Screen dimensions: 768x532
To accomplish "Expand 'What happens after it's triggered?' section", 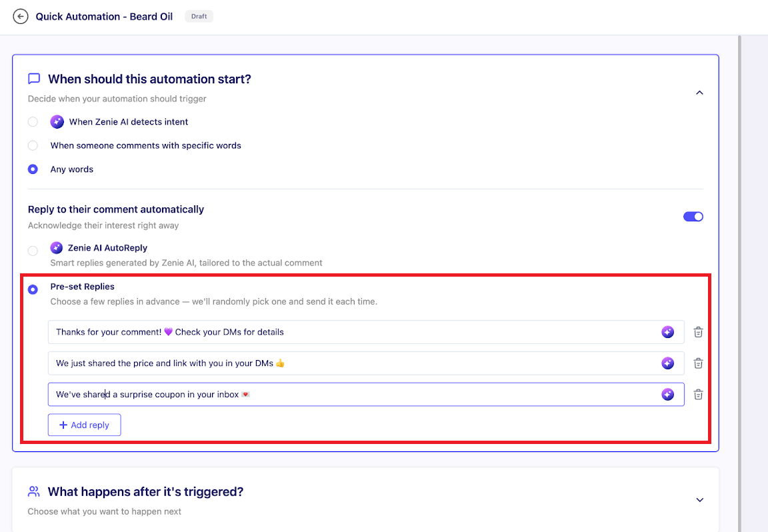I will point(699,500).
